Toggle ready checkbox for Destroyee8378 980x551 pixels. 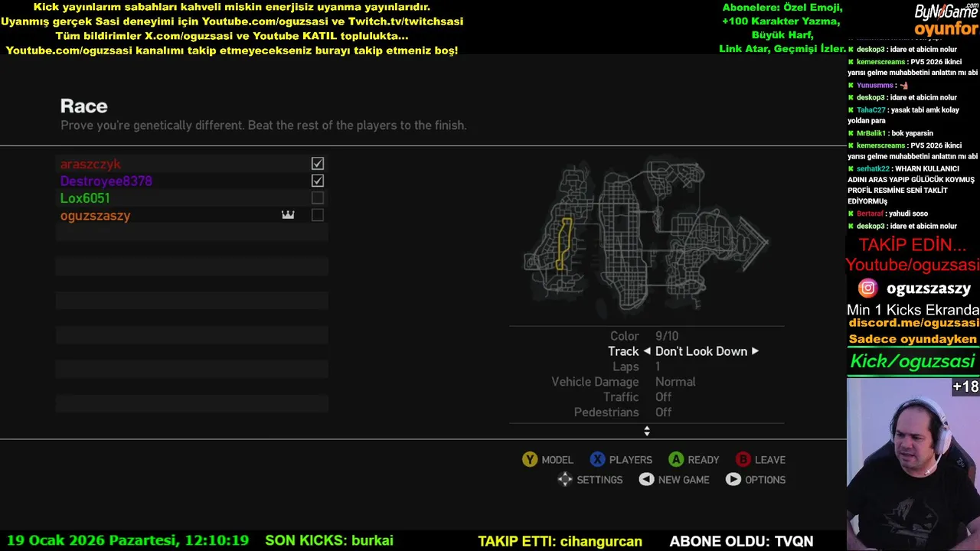318,181
